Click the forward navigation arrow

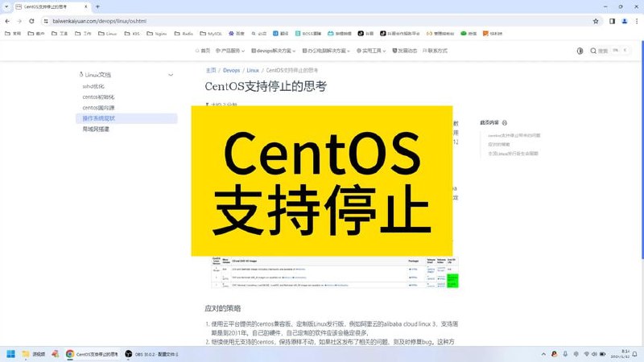tap(19, 21)
